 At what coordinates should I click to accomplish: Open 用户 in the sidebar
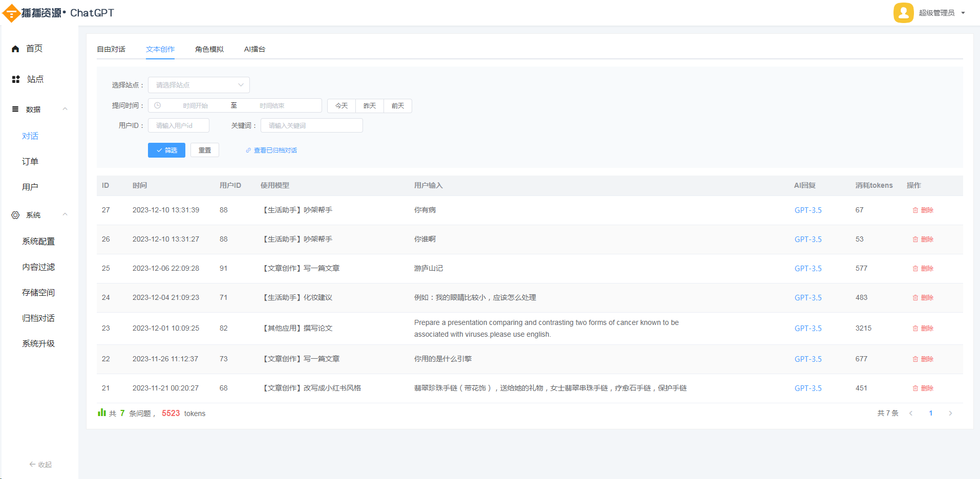[x=30, y=187]
